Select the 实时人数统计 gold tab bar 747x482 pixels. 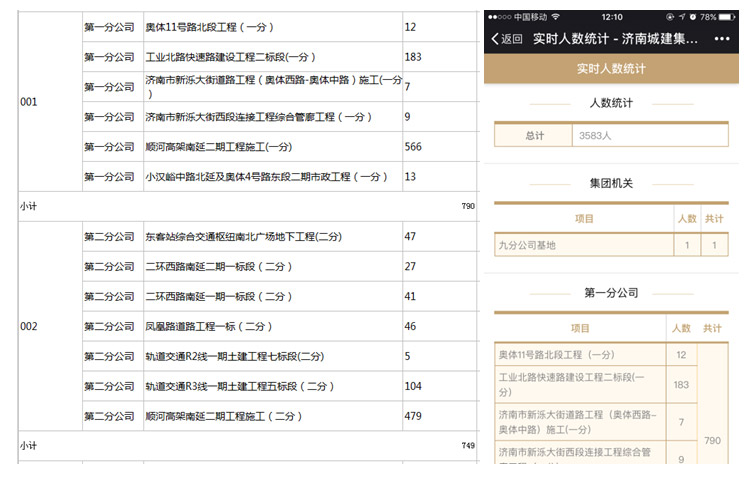pos(611,69)
